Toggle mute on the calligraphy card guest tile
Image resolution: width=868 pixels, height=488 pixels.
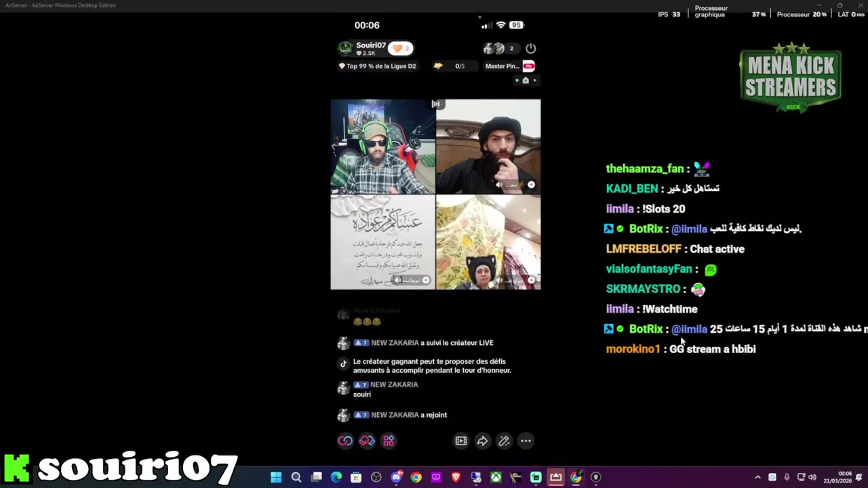(x=398, y=280)
